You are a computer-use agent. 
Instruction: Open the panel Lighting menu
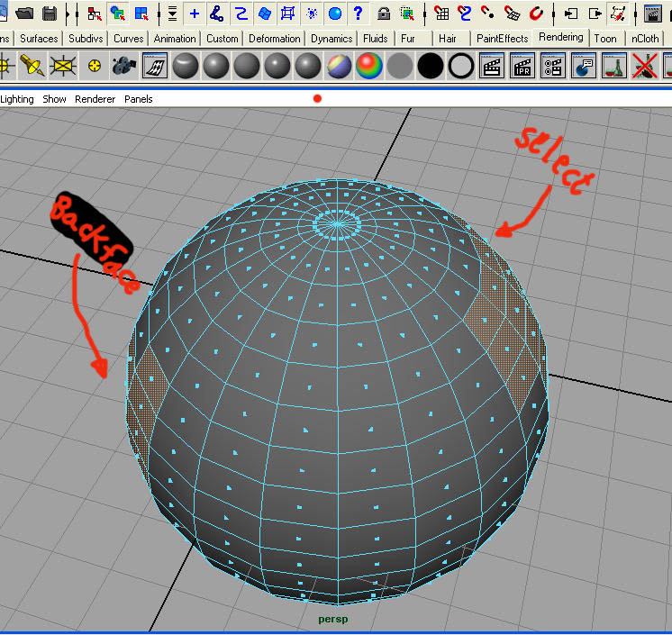point(17,99)
